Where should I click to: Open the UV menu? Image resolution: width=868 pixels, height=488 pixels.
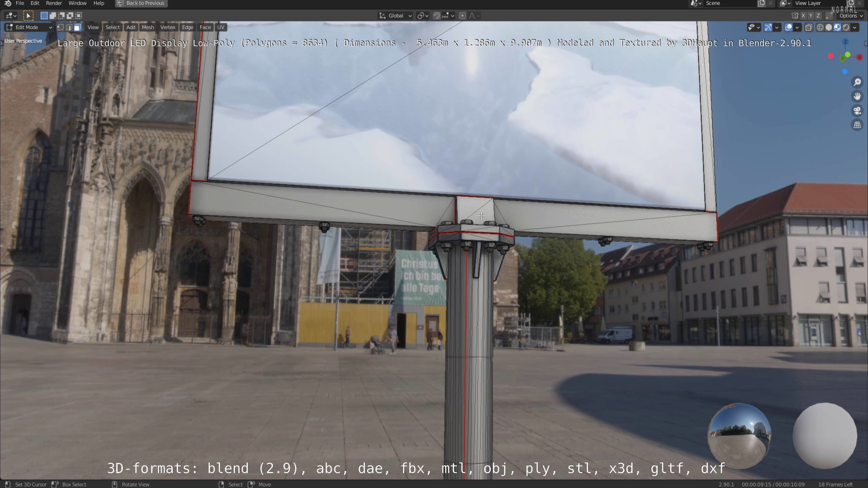[x=221, y=27]
